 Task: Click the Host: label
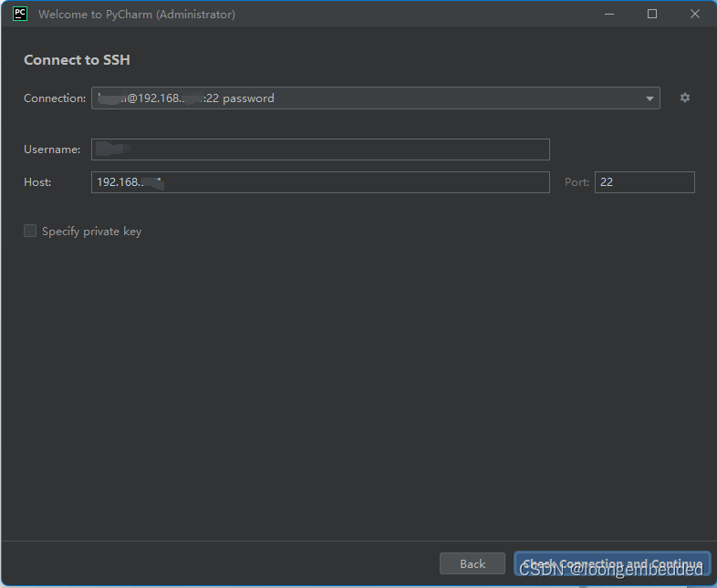[37, 182]
